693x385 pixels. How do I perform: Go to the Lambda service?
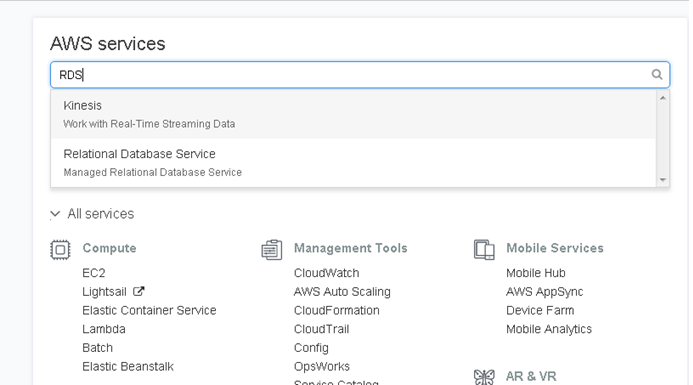[104, 329]
